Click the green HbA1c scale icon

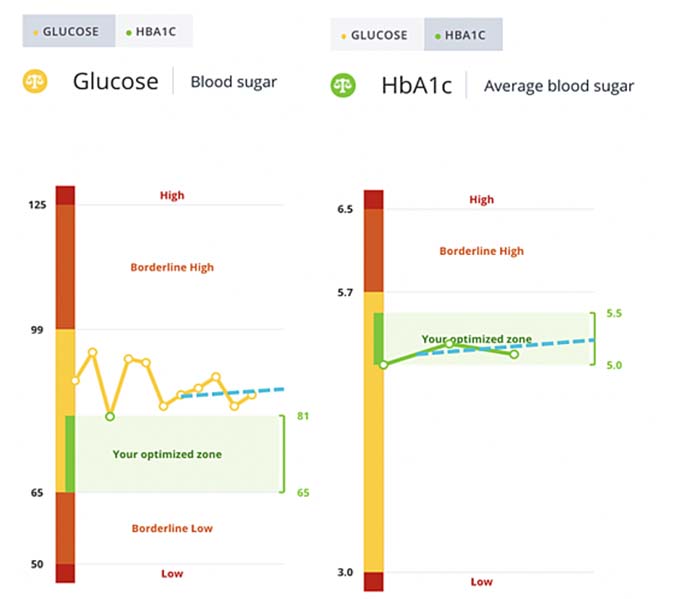click(x=343, y=85)
